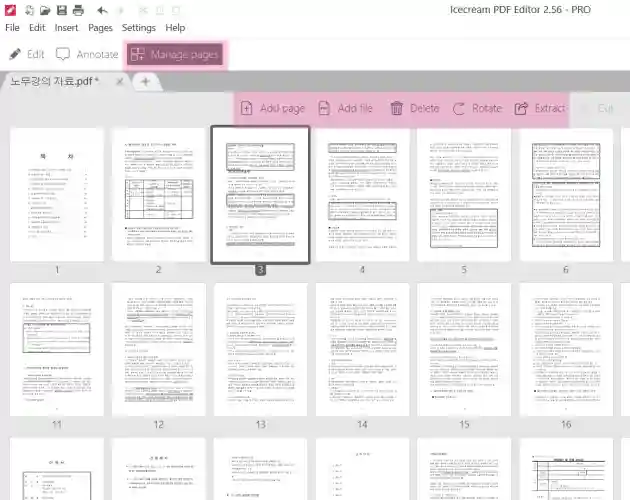Click the scissors cut icon in the top toolbar
630x500 pixels.
(x=143, y=10)
